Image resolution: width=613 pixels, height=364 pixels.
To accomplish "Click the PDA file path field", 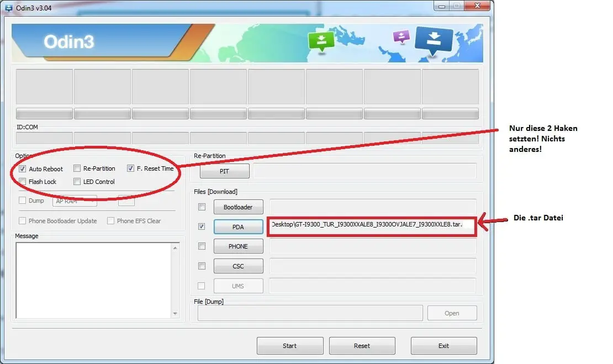I will (372, 227).
